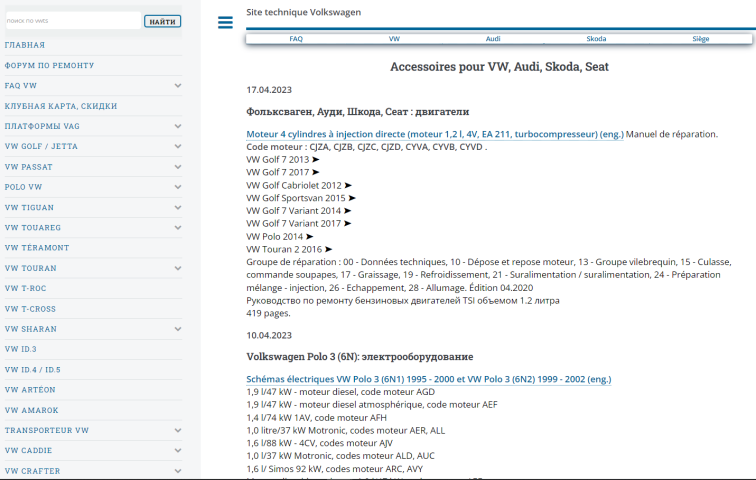Open VW ID.4 / ID.5 sidebar item
The height and width of the screenshot is (480, 756).
pos(33,370)
